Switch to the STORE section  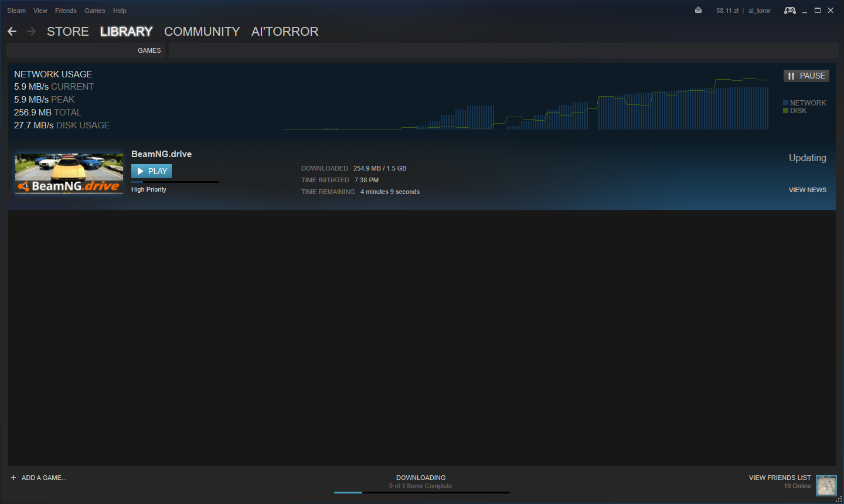point(68,32)
